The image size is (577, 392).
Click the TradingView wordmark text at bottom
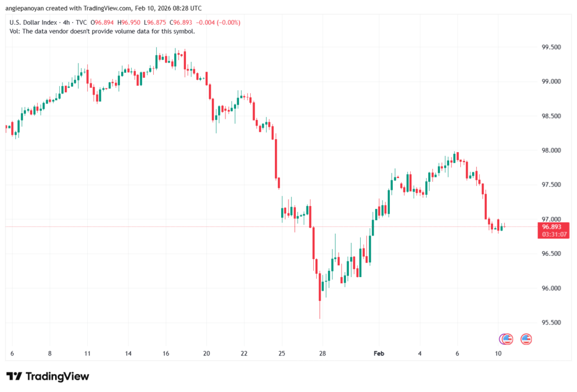[57, 376]
